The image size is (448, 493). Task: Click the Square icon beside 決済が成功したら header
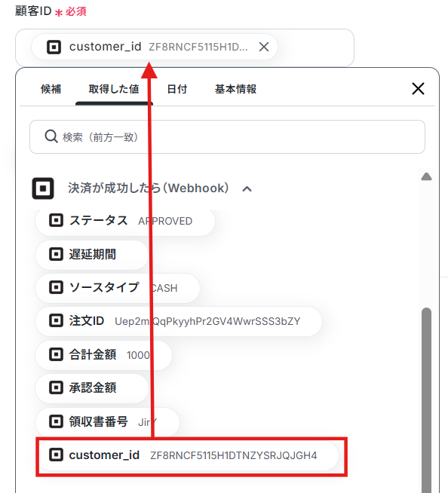(x=43, y=188)
